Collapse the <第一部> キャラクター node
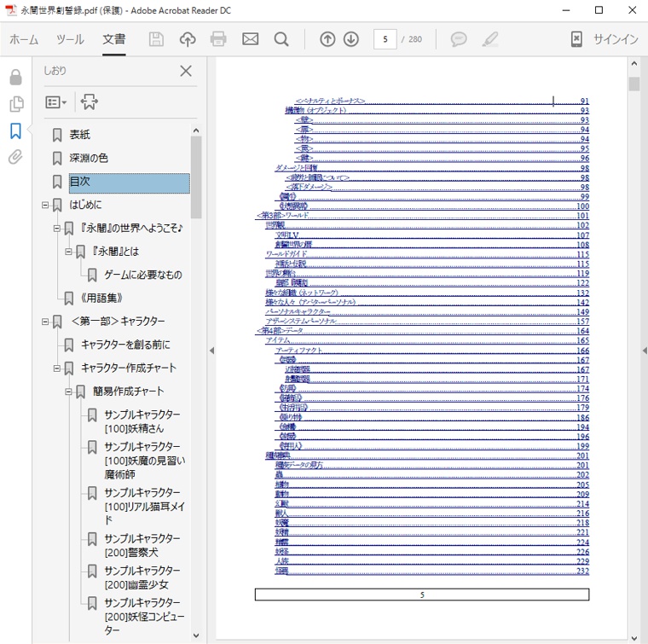648x644 pixels. 45,322
